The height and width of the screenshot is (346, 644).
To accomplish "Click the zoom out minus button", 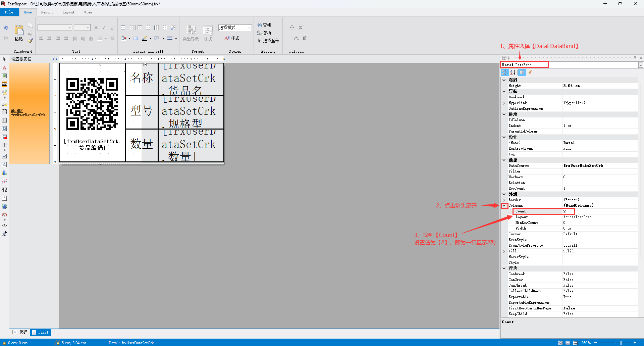I will 595,343.
